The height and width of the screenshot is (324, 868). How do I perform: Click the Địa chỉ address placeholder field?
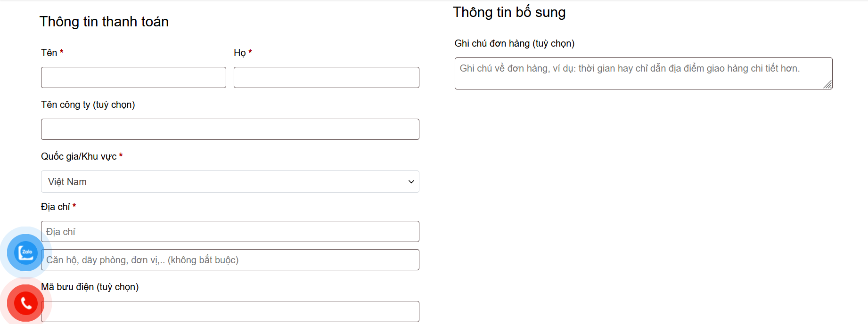tap(230, 232)
